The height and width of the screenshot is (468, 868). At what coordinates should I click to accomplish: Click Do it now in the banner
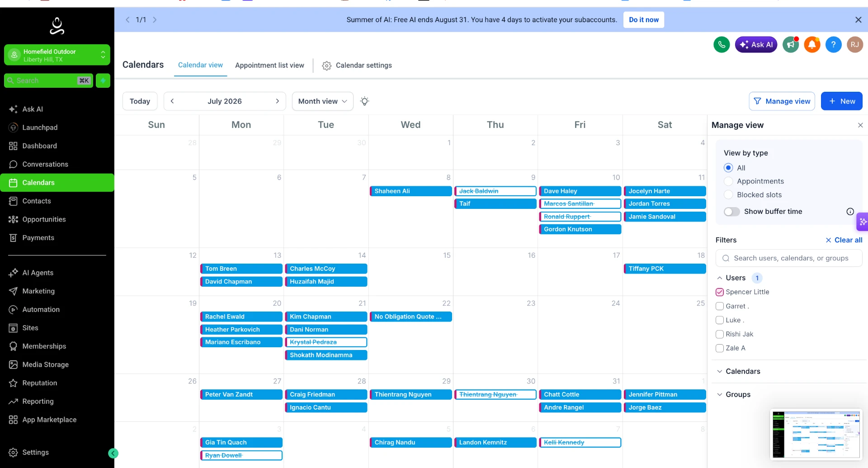click(643, 20)
